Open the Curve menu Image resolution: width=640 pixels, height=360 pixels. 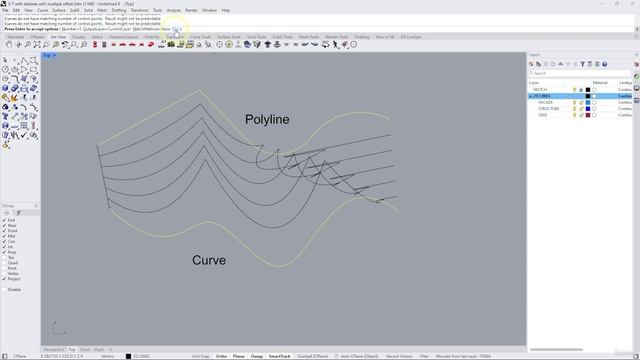[x=42, y=10]
